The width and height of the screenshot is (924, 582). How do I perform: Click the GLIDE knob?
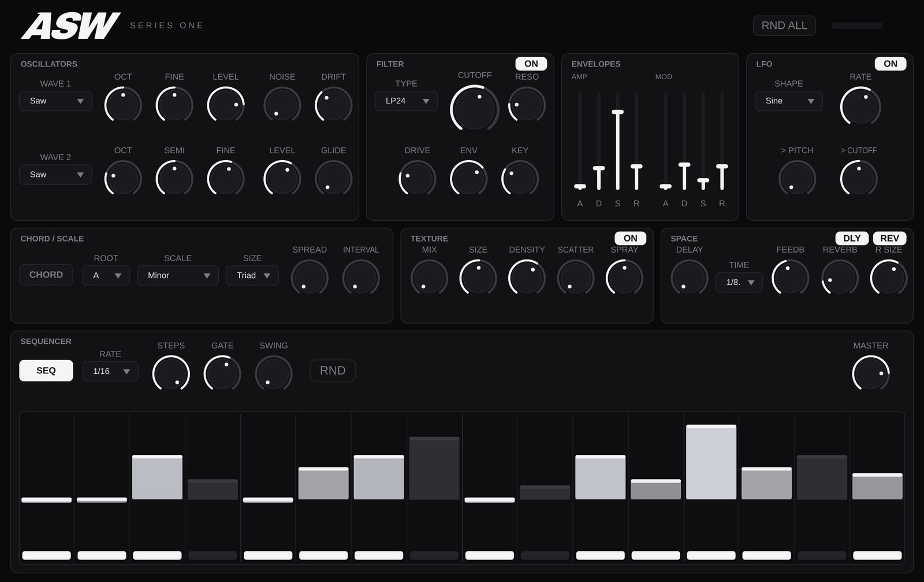[x=333, y=179]
